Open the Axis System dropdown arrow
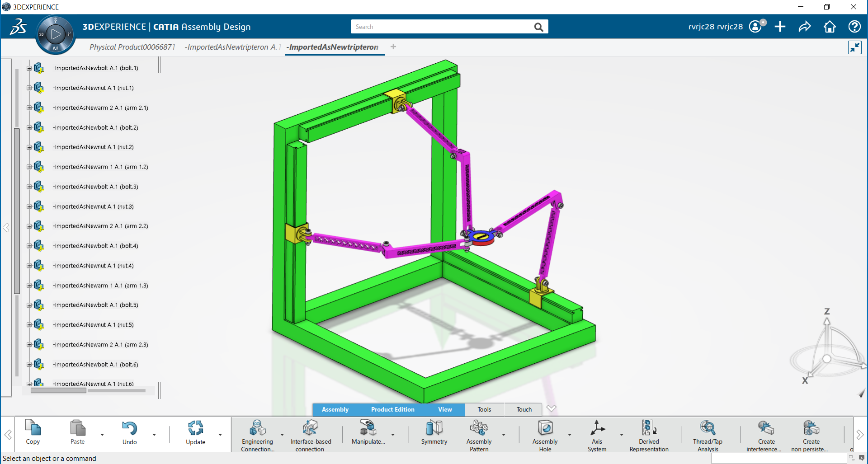Image resolution: width=868 pixels, height=464 pixels. (622, 435)
